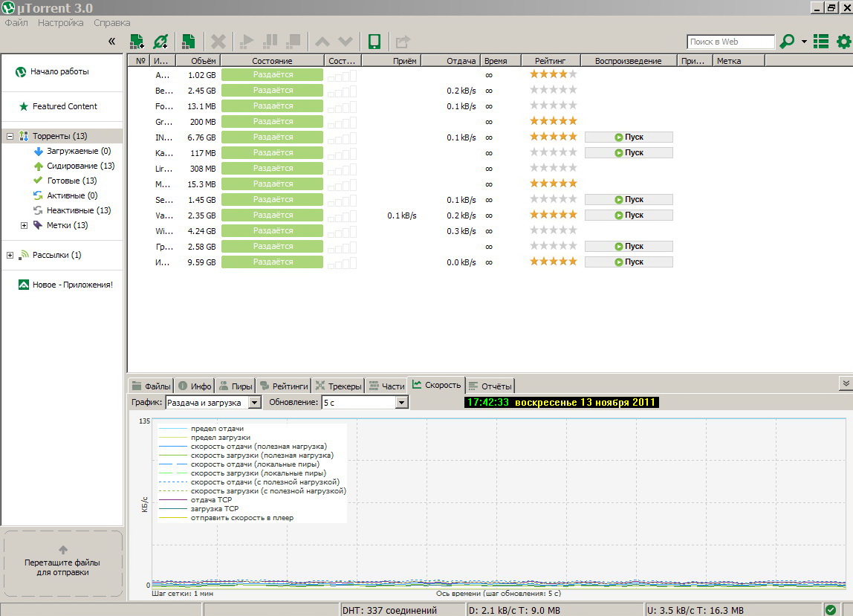Click the Add Torrent toolbar icon
Image resolution: width=853 pixels, height=616 pixels.
point(137,42)
